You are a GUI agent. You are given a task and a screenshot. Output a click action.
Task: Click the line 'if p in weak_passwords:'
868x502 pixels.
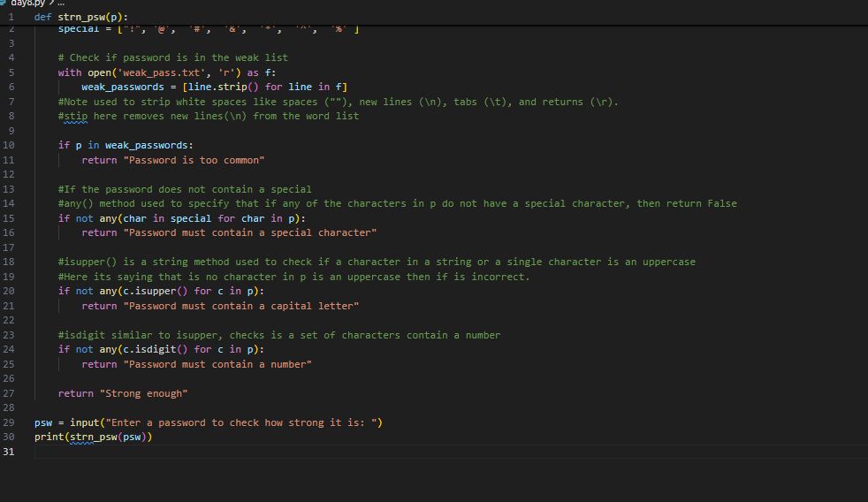tap(126, 145)
